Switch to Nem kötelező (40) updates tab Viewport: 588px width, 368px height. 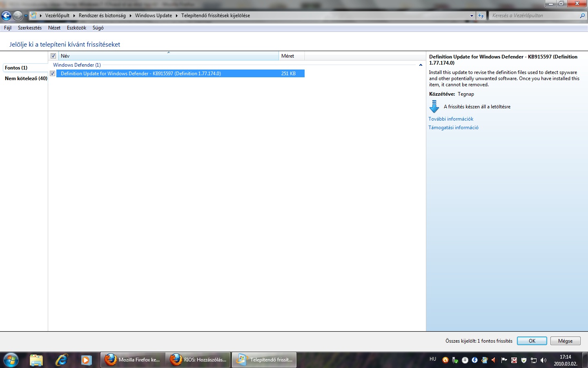coord(26,79)
